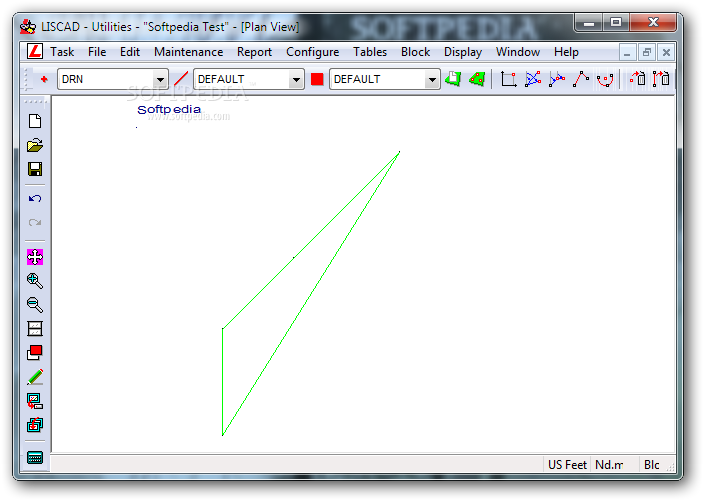Screen dimensions: 704x501
Task: Click the New file icon
Action: [35, 121]
